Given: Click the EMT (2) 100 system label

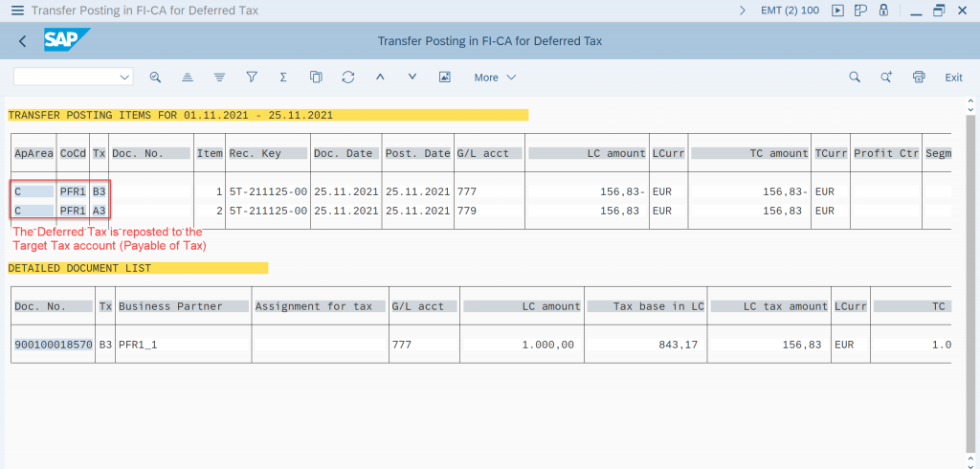Looking at the screenshot, I should [x=790, y=11].
